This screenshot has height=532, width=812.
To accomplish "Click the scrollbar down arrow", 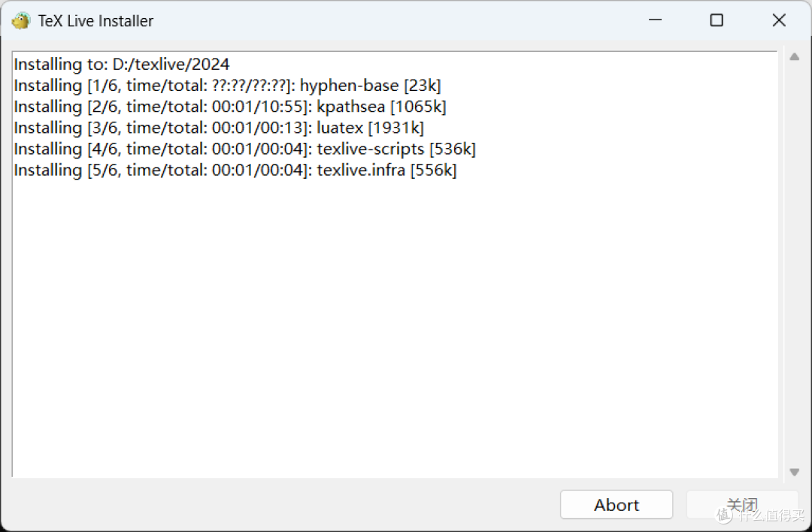I will (x=795, y=472).
